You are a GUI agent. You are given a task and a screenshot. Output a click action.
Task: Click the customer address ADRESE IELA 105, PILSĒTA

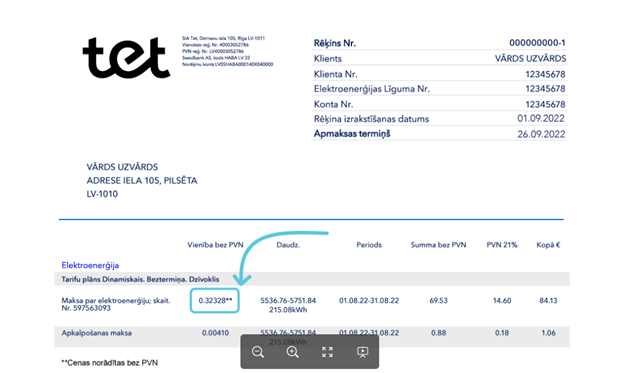[142, 180]
